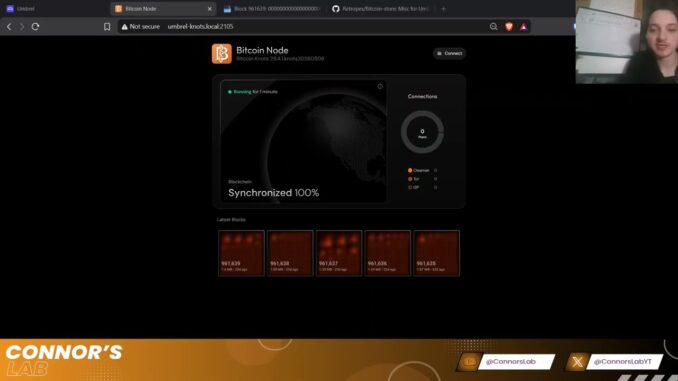Open the zoom magnifier icon in address bar
Screen dimensions: 678x381
coord(493,27)
